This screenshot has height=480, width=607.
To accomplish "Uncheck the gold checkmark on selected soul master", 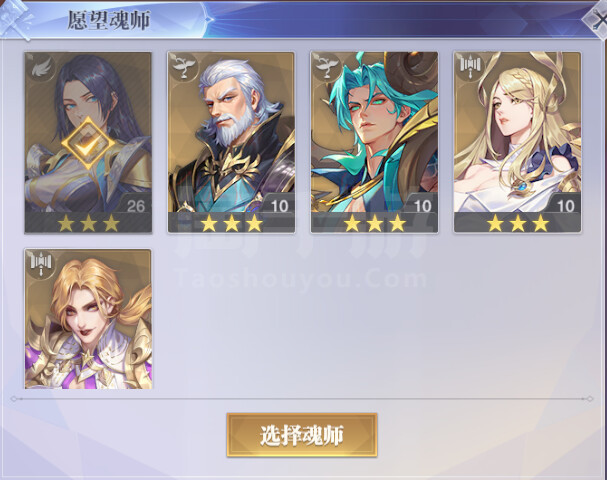I will (88, 143).
